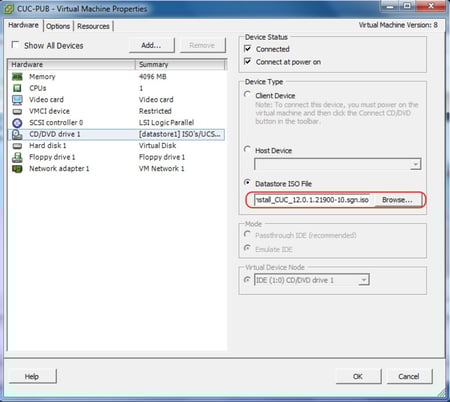Uncheck the Connected checkbox
This screenshot has height=402, width=450.
pyautogui.click(x=248, y=49)
